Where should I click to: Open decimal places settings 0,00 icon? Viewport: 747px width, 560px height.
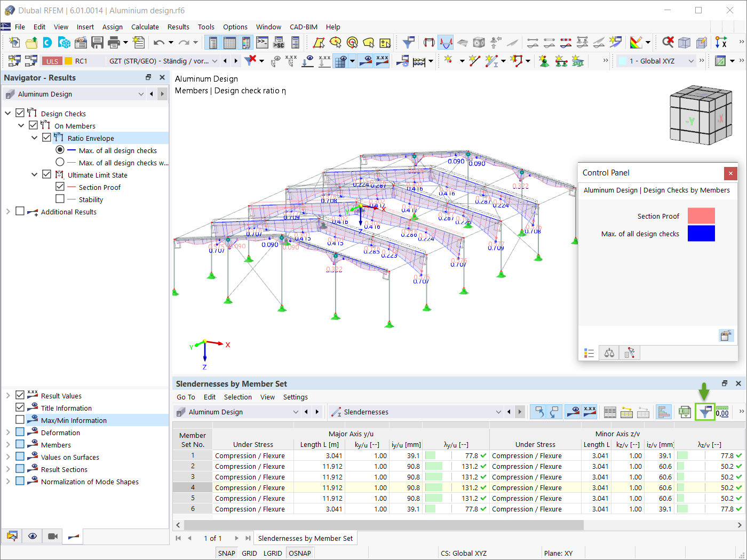(722, 412)
